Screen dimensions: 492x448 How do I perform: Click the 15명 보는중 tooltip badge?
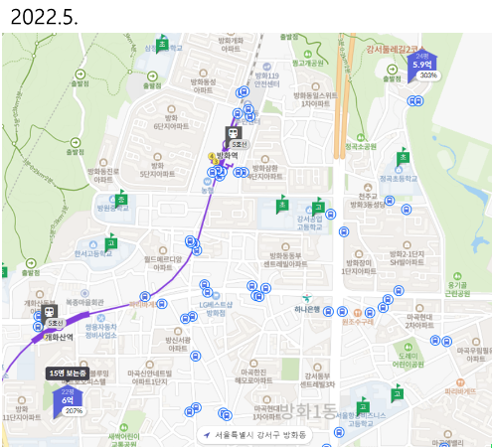(x=68, y=373)
